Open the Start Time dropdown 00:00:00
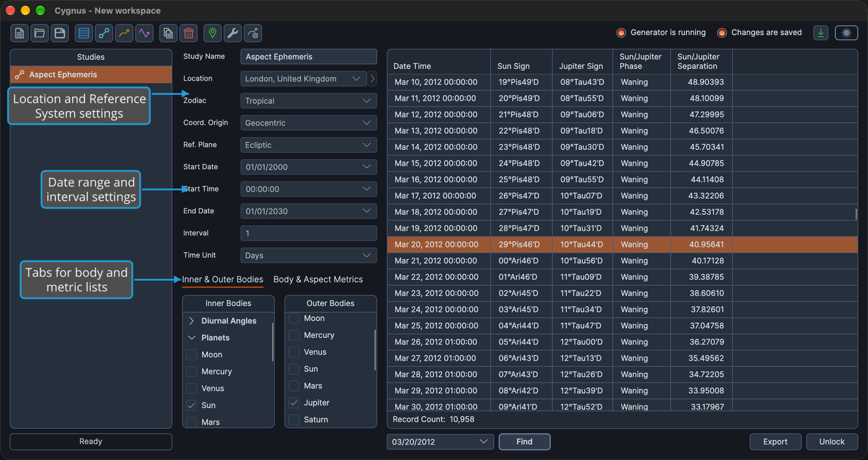 [x=309, y=189]
